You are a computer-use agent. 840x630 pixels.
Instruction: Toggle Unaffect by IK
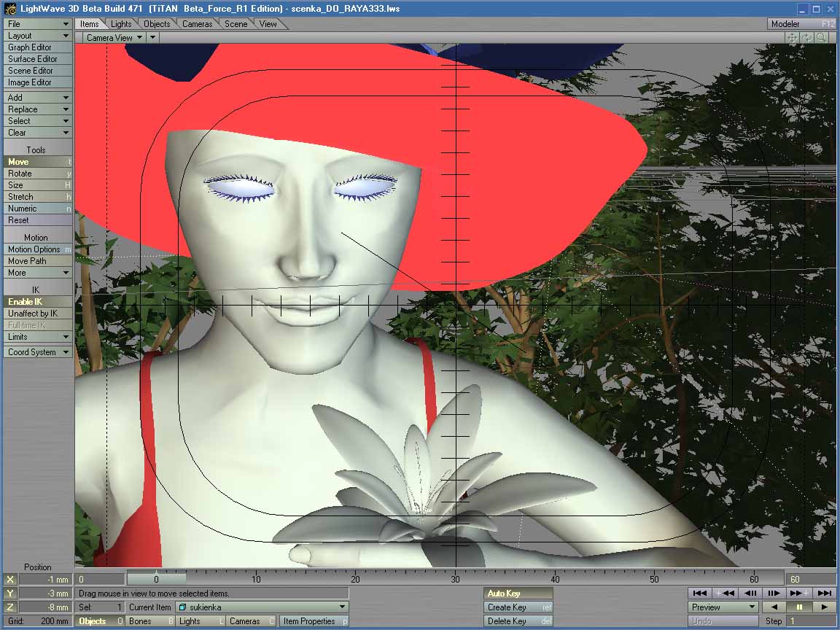click(x=37, y=314)
